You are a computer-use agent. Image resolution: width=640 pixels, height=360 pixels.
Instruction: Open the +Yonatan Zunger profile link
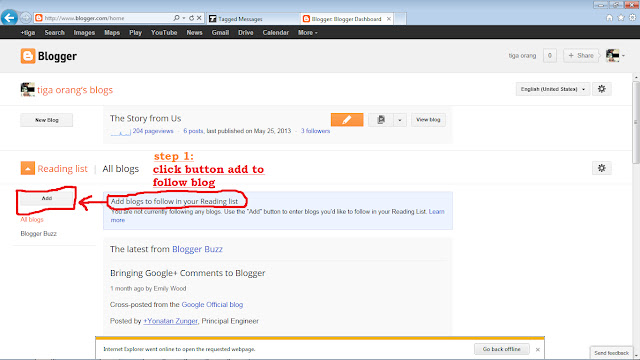tap(170, 321)
